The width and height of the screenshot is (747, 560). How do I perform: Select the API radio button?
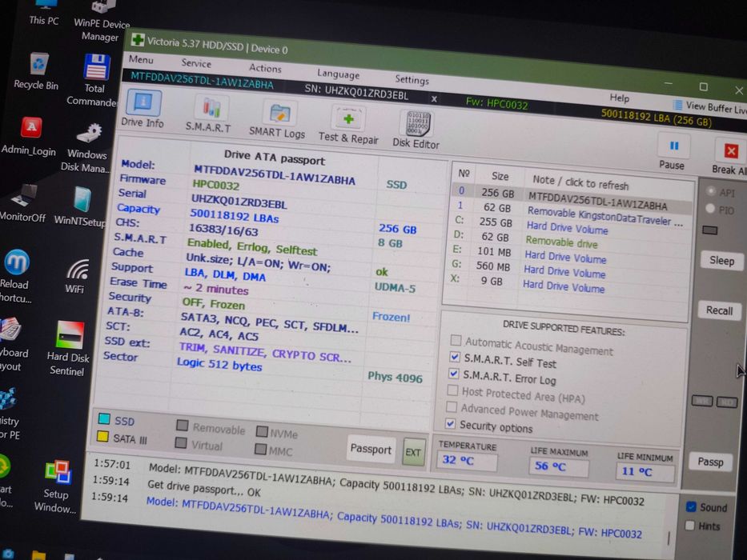click(711, 191)
